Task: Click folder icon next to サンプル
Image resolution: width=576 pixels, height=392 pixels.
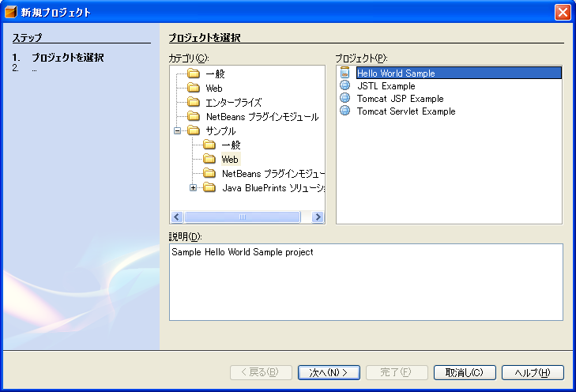Action: (x=194, y=130)
